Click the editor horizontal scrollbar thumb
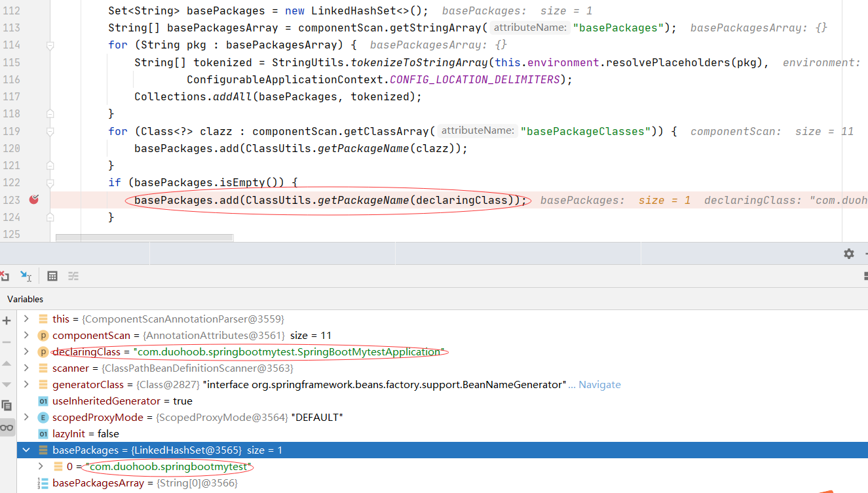868x493 pixels. [144, 237]
